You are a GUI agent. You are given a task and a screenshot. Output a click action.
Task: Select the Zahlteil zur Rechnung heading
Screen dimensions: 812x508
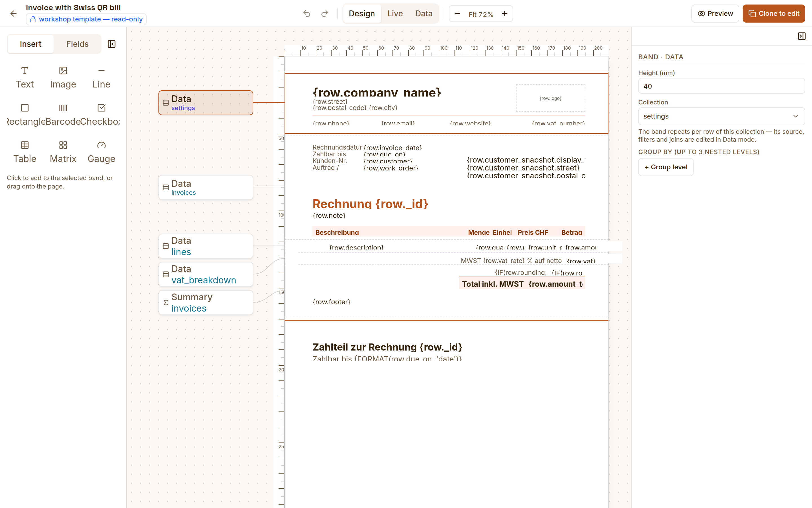pyautogui.click(x=387, y=347)
